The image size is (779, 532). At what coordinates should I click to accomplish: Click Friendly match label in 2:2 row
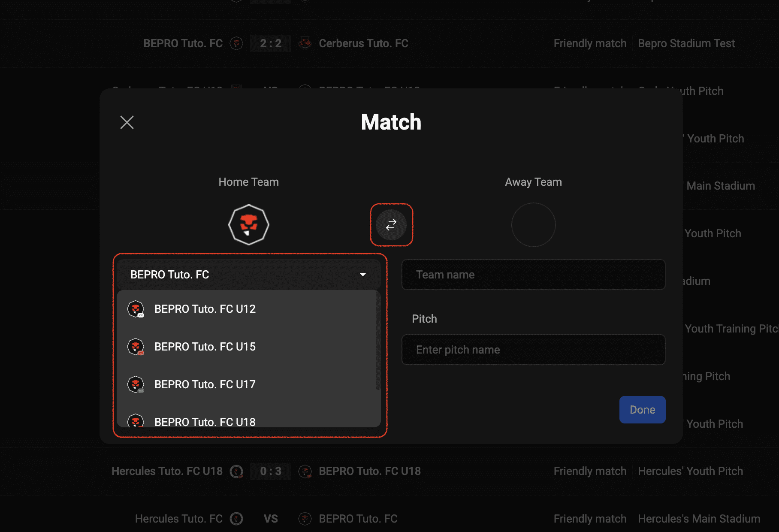click(590, 43)
